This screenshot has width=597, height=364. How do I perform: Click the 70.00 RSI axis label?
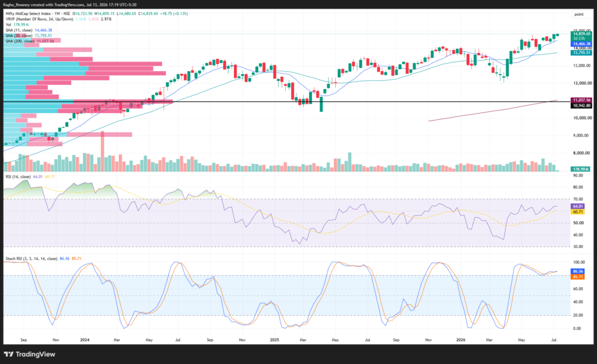(x=578, y=199)
